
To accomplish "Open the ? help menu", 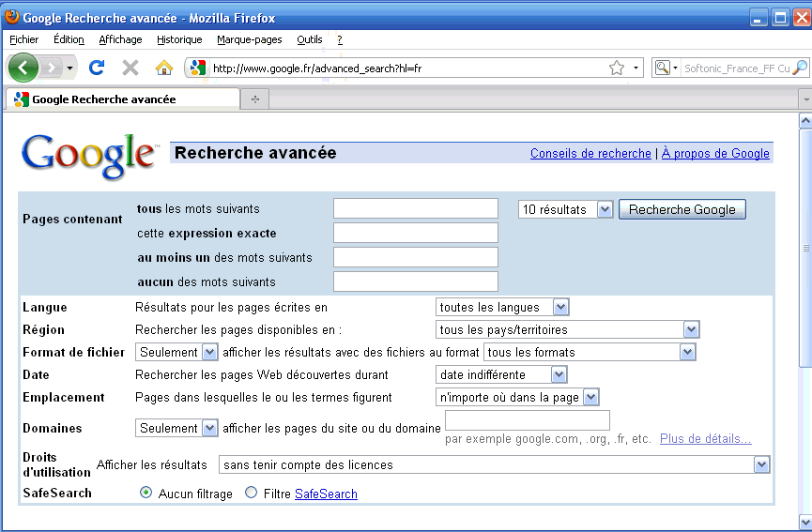I will tap(340, 39).
